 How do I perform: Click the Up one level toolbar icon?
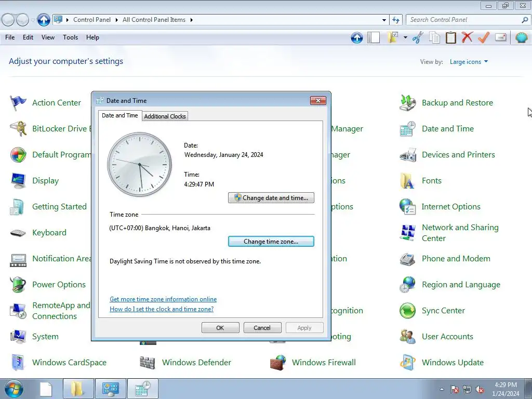pos(356,37)
